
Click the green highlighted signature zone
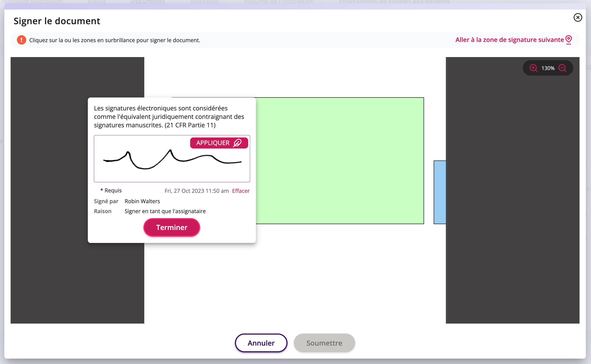[x=340, y=161]
